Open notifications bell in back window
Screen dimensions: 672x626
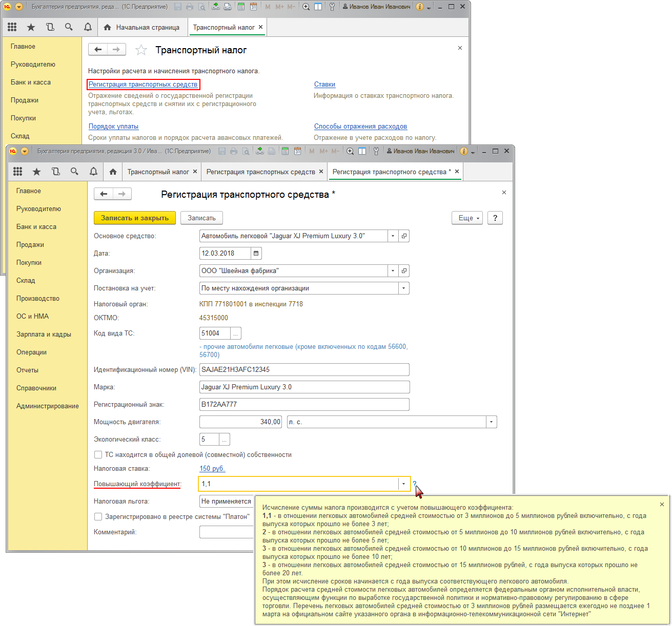pos(88,27)
